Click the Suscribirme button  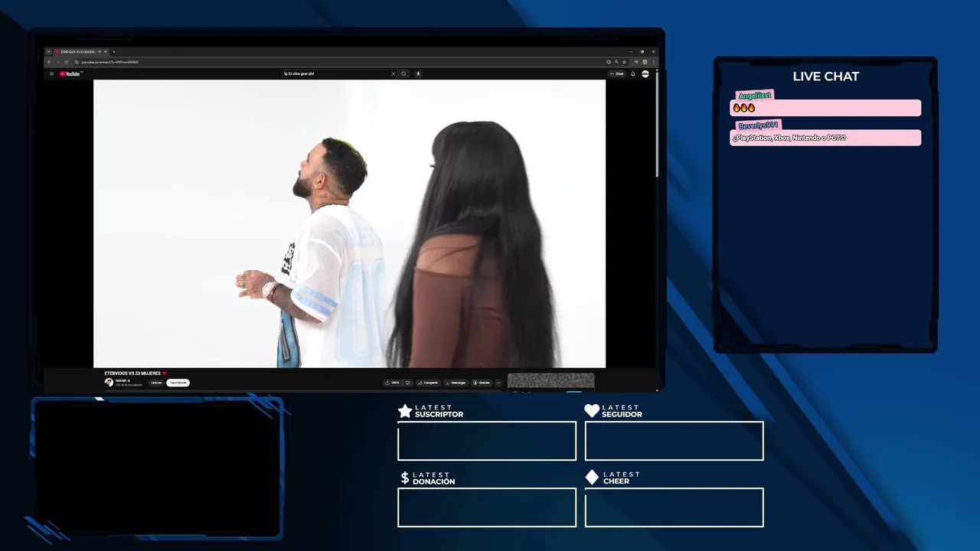click(x=178, y=383)
